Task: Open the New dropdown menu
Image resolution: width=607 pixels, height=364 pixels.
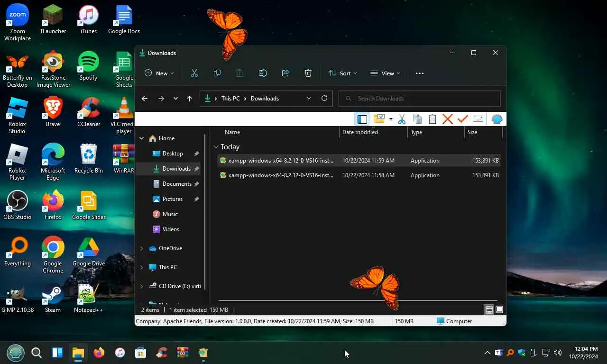Action: pos(159,73)
